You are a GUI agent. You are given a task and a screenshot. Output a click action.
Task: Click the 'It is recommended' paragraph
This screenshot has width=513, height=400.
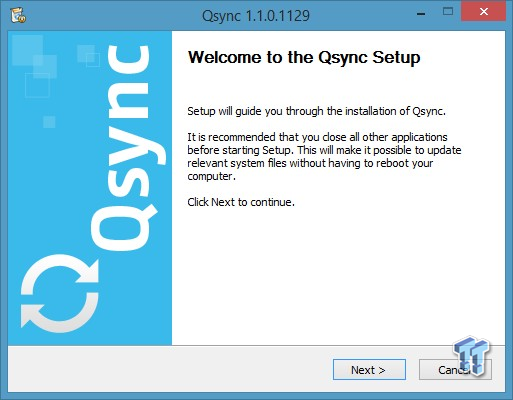coord(324,156)
